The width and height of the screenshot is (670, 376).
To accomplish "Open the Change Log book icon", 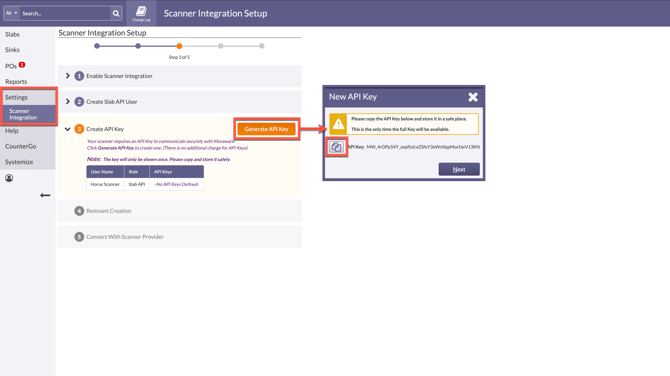I will point(141,13).
